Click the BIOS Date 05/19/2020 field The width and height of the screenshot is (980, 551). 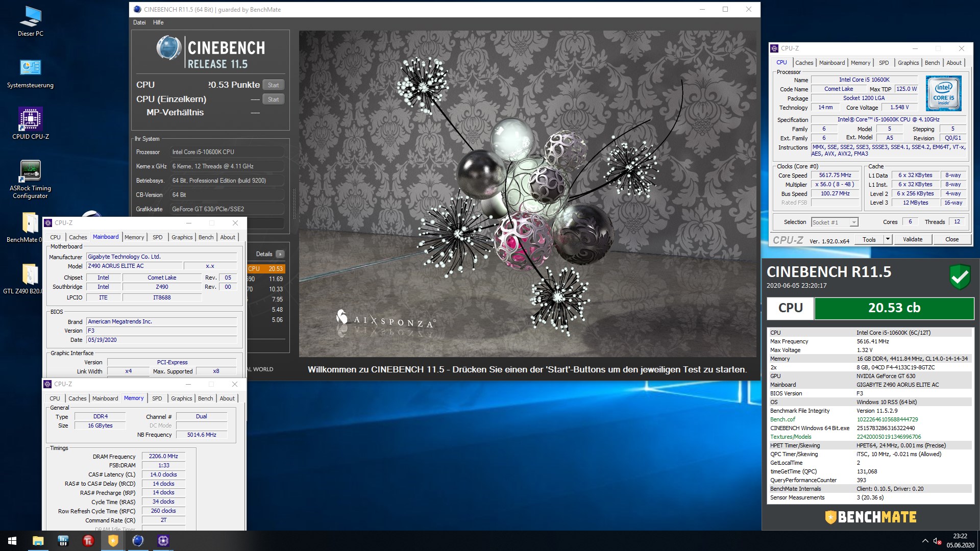pos(161,340)
